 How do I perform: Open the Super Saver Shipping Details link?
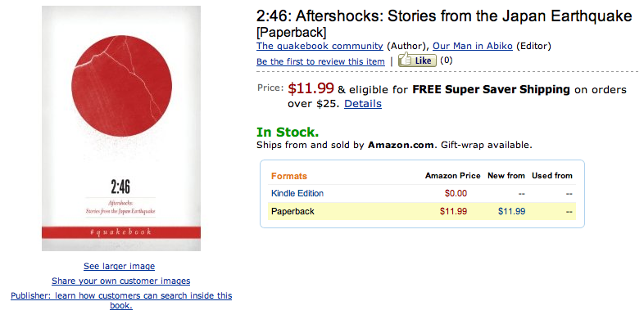point(363,104)
